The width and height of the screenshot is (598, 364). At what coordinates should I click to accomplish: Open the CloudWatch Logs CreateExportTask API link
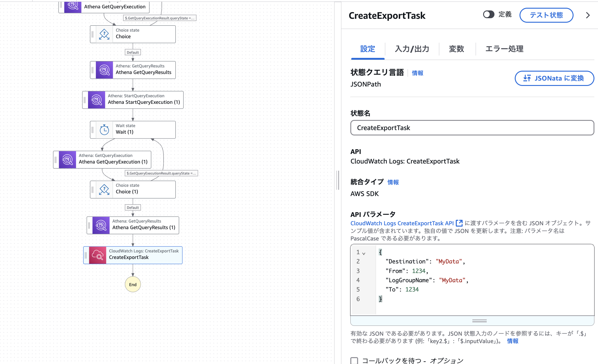(402, 223)
